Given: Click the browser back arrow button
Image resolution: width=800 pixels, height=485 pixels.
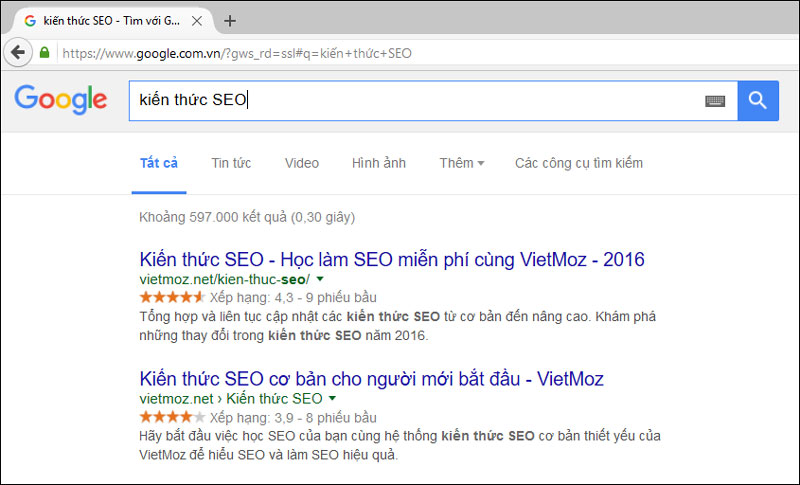Looking at the screenshot, I should pyautogui.click(x=18, y=52).
